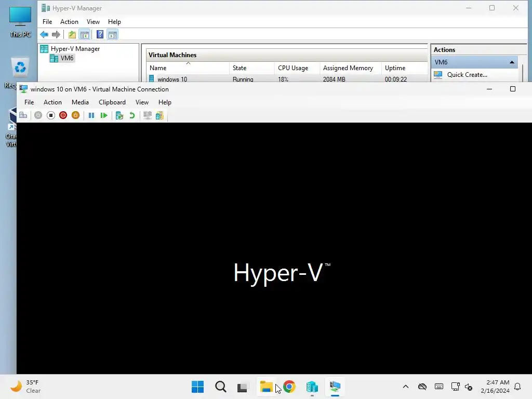Collapse the VM6 actions section arrow

(512, 62)
